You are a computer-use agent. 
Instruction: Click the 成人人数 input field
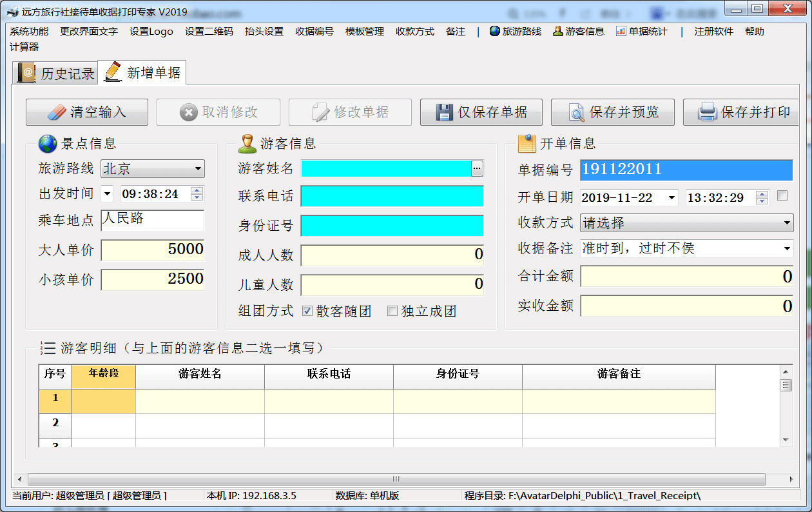[392, 255]
